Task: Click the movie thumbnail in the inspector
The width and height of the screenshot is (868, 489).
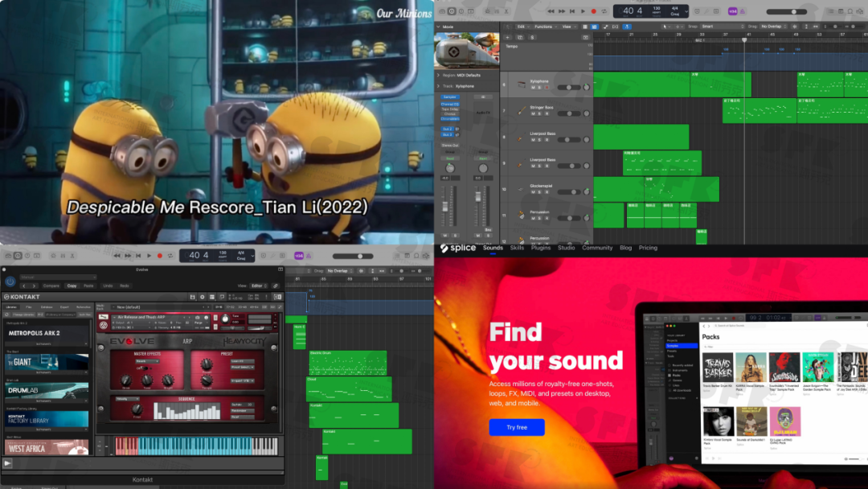Action: (466, 51)
